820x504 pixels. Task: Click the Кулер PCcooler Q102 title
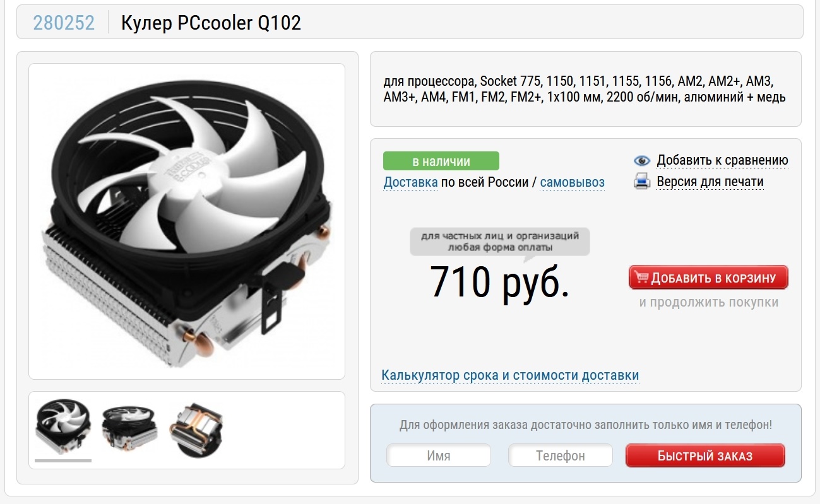pyautogui.click(x=211, y=23)
